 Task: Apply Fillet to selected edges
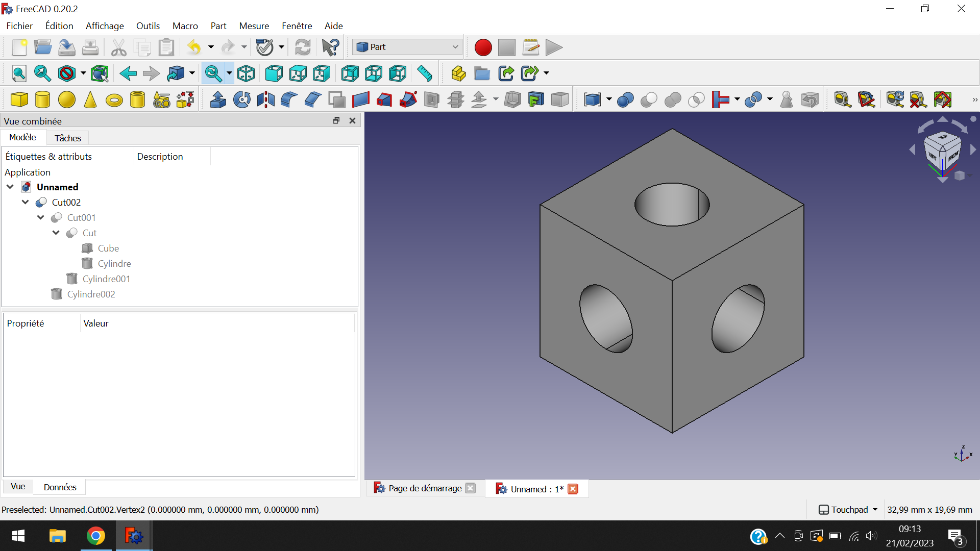click(289, 99)
